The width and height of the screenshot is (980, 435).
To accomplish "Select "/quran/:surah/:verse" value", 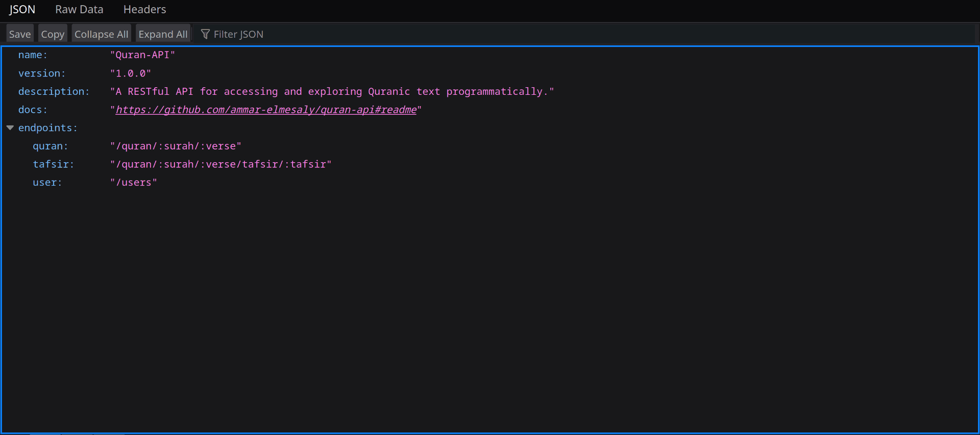I will 176,146.
